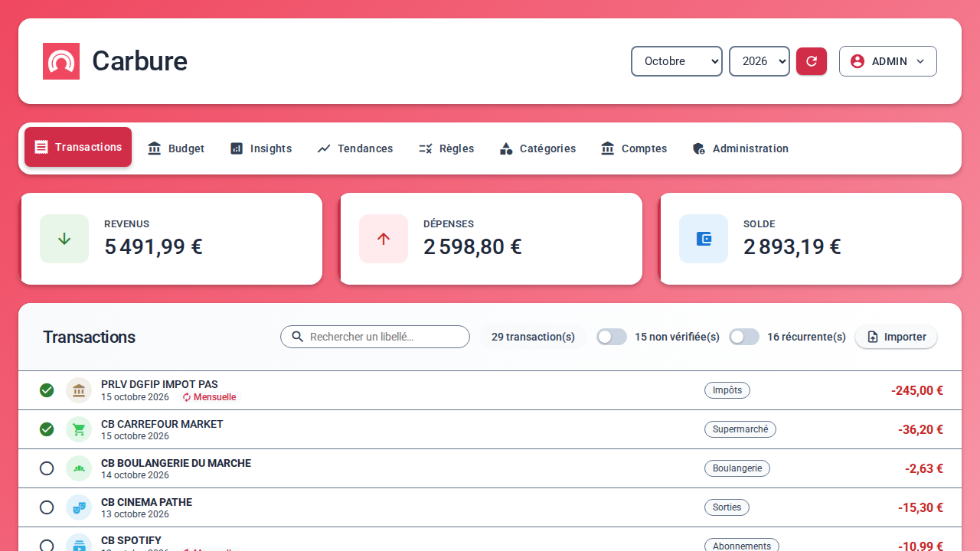Click the Revenus 5 491,99 € amount
This screenshot has height=551, width=980.
coord(153,247)
